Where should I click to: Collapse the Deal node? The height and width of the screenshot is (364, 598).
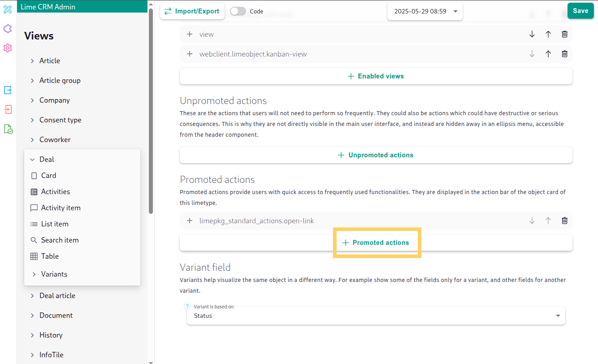pos(32,159)
